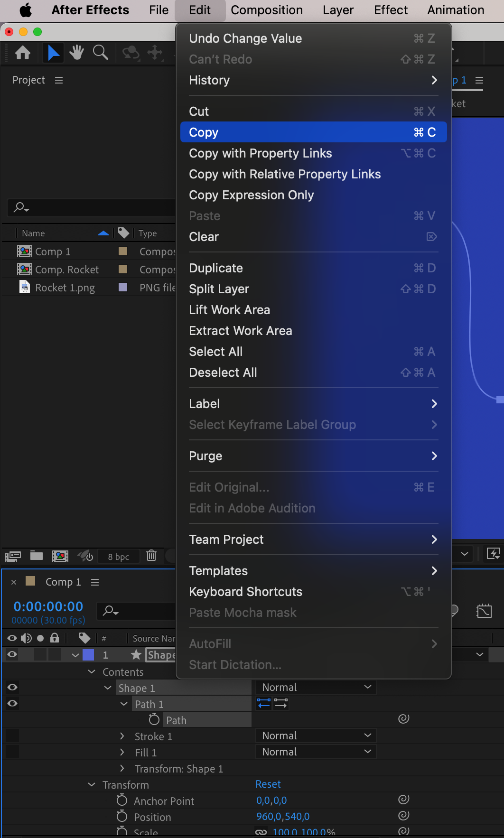The height and width of the screenshot is (838, 504).
Task: Delete selected project item with trash
Action: coord(151,556)
